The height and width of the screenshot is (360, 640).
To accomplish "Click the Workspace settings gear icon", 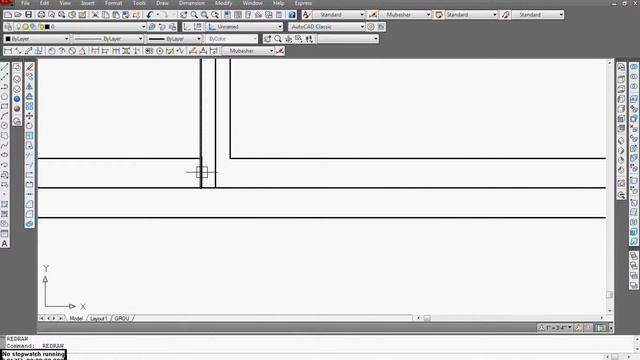I will click(371, 27).
